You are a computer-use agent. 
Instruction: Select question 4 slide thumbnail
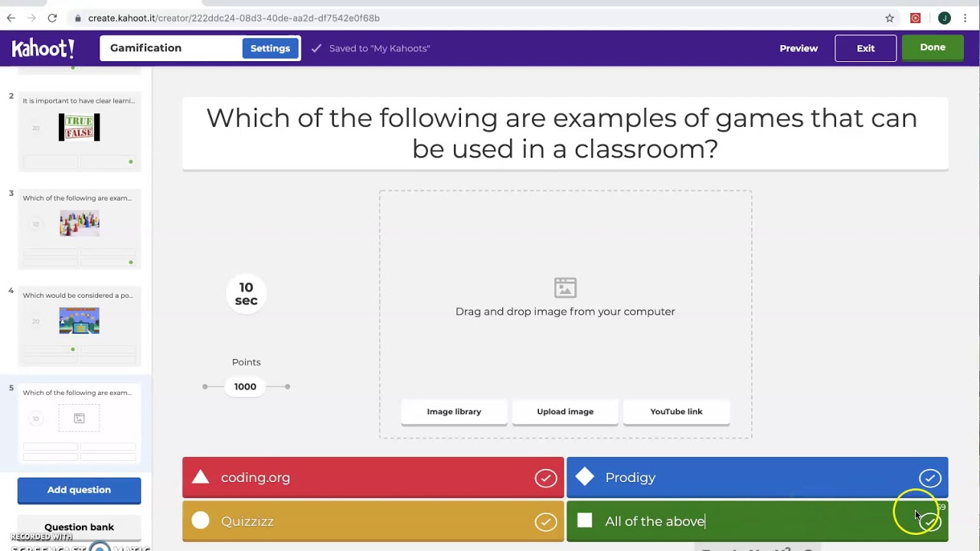(80, 325)
